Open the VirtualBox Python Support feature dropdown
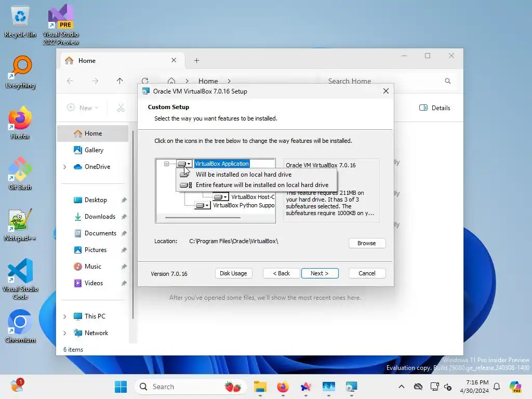The height and width of the screenshot is (399, 532). (203, 205)
